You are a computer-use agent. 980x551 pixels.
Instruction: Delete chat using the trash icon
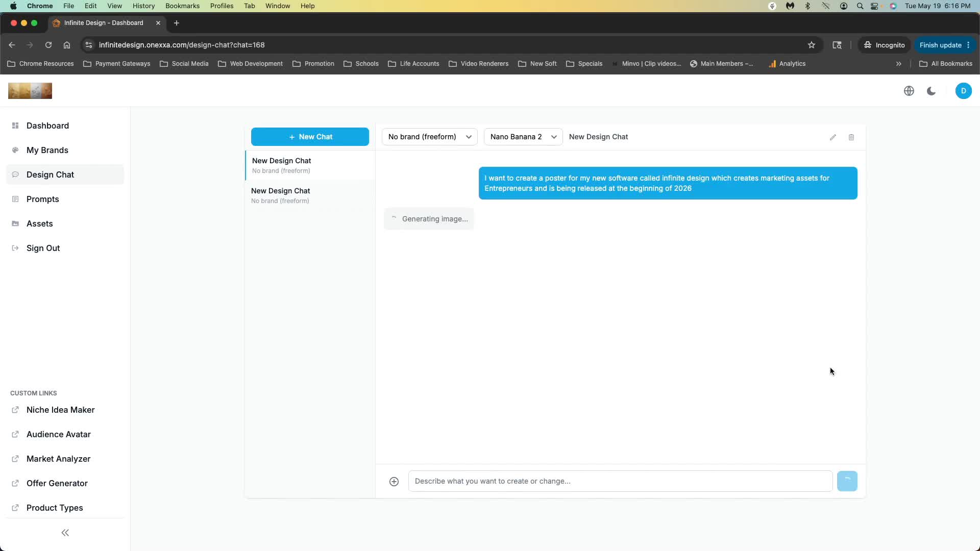(851, 137)
